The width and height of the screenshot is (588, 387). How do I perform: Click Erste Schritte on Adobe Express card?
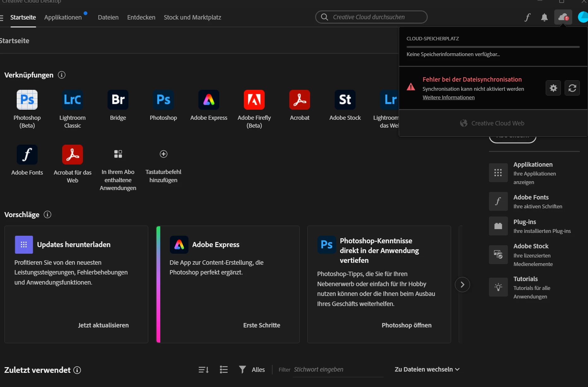click(x=262, y=325)
